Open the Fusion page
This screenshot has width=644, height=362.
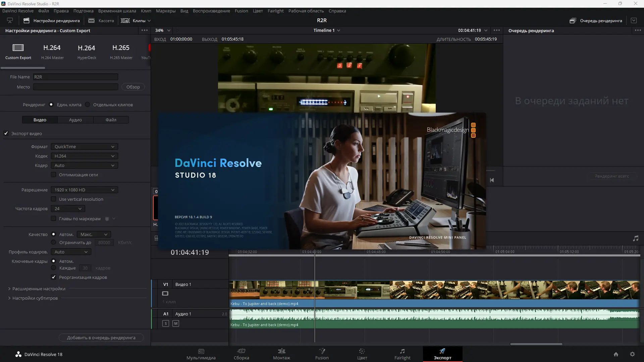click(x=322, y=354)
